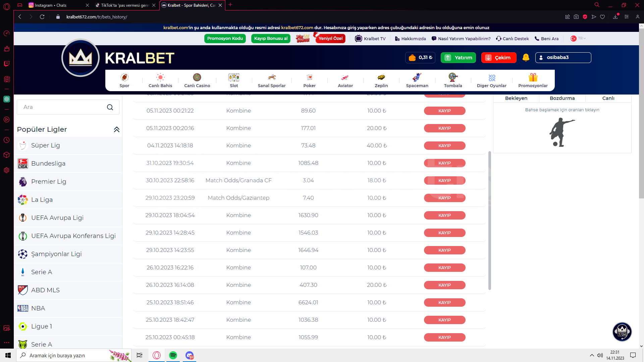644x362 pixels.
Task: Open the Poker section
Action: (x=309, y=80)
